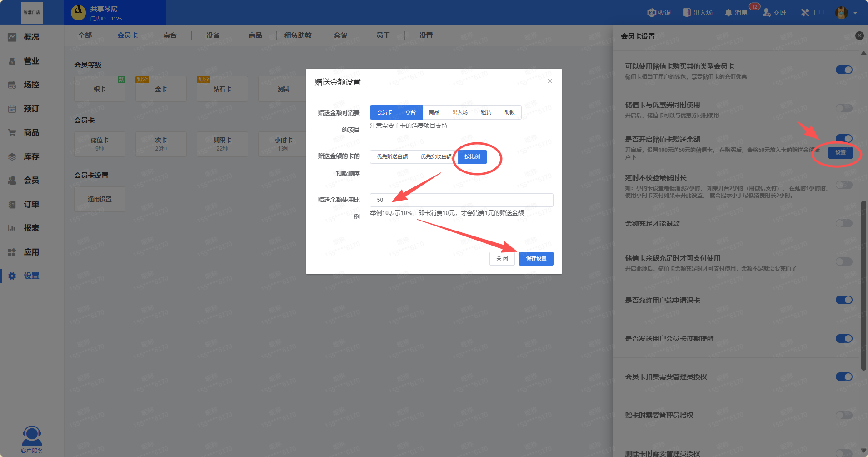Screen dimensions: 868x457
Task: Click the 保存设置 button
Action: [x=536, y=258]
